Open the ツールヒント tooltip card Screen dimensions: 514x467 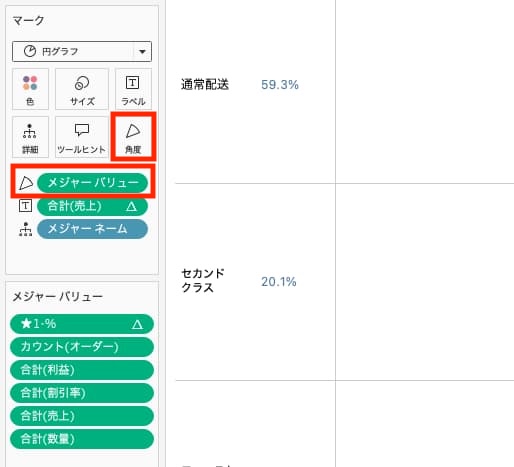[x=82, y=137]
